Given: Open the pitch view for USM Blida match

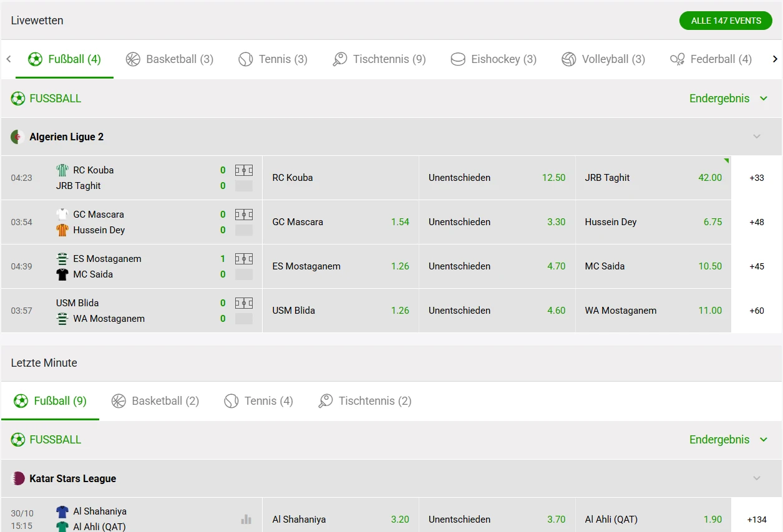Looking at the screenshot, I should tap(244, 303).
